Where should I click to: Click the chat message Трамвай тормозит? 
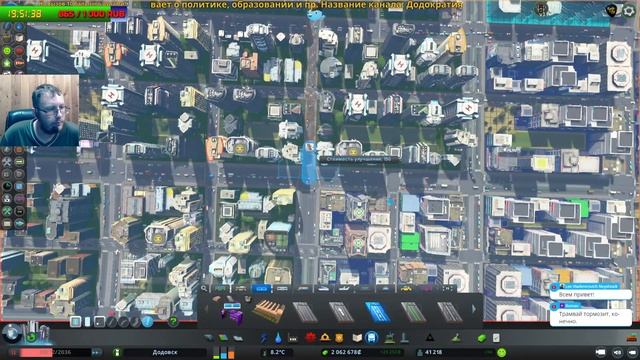click(x=589, y=317)
